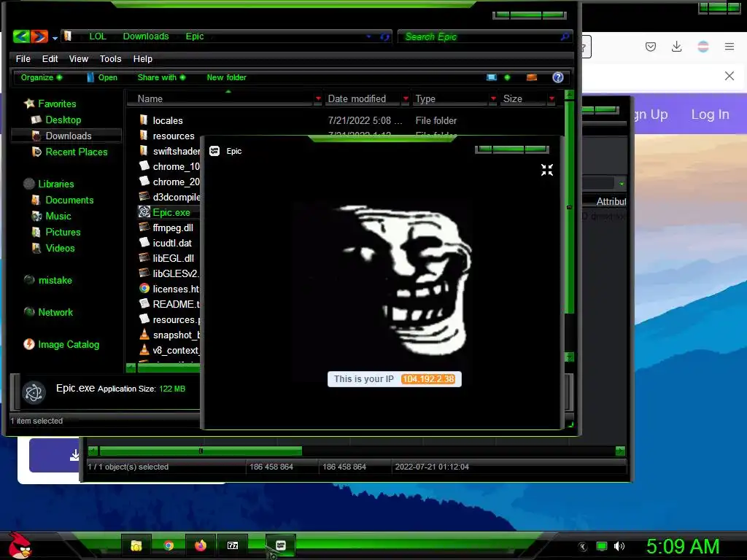Open Explorer help question-mark icon
Screen dimensions: 747x560
click(558, 77)
